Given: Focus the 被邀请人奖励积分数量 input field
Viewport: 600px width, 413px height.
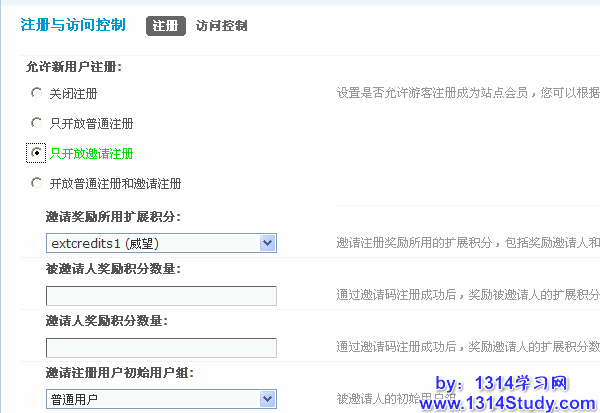Looking at the screenshot, I should coord(161,295).
